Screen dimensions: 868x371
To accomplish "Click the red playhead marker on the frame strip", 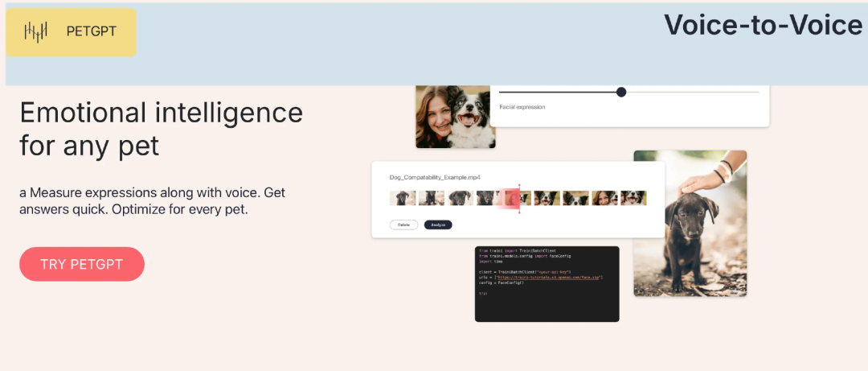I will [x=519, y=199].
